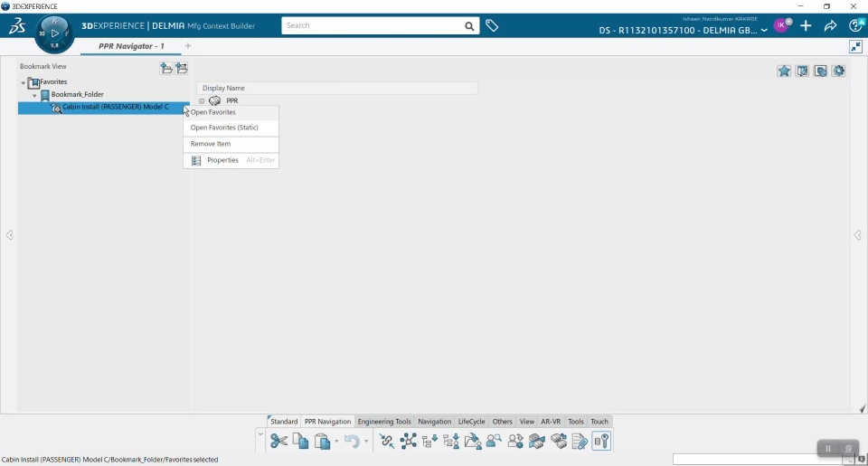Expand the right side panel arrow
This screenshot has width=868, height=466.
point(857,235)
